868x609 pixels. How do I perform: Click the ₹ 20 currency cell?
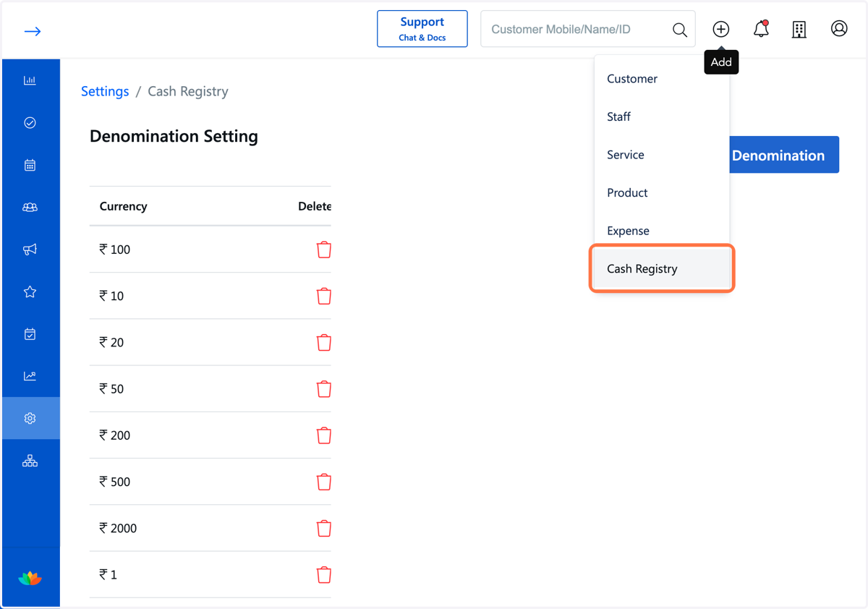pyautogui.click(x=111, y=342)
